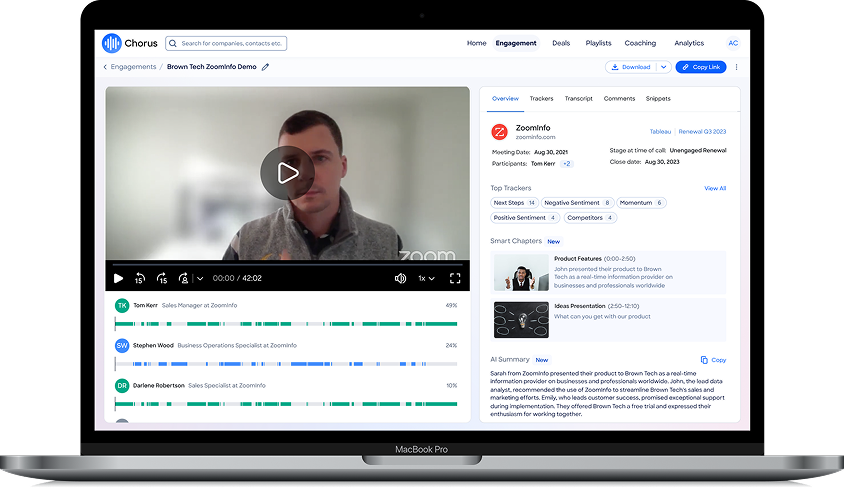Open the zoominfo.com link
The height and width of the screenshot is (488, 844).
click(535, 137)
